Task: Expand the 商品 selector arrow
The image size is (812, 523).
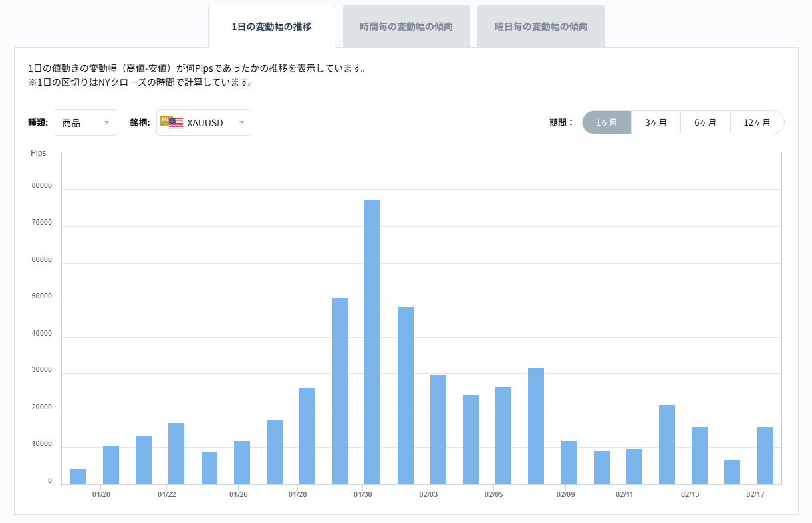Action: 106,122
